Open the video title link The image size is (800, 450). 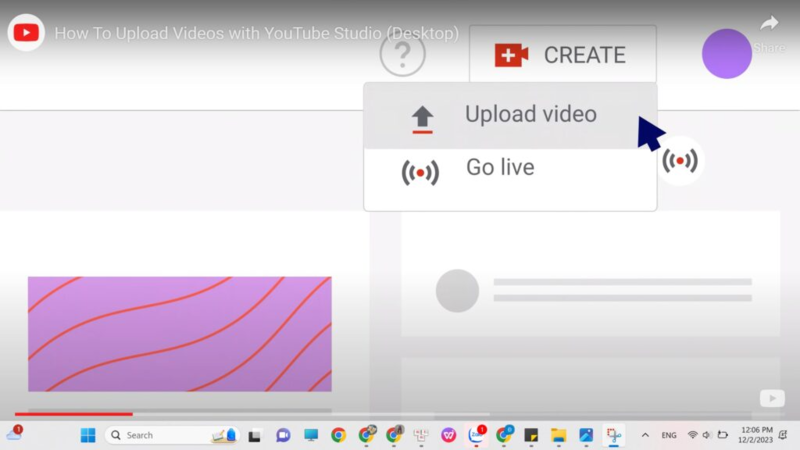click(257, 34)
